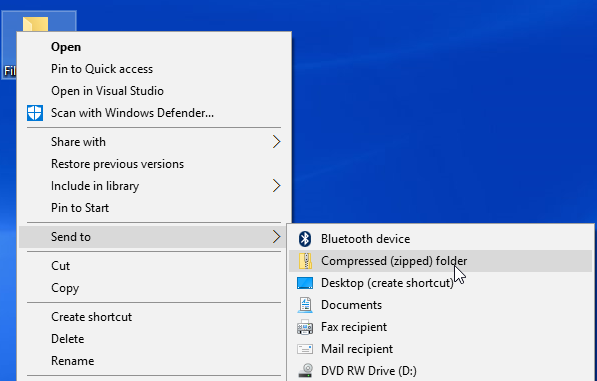This screenshot has height=381, width=597.
Task: Choose Pin to Start
Action: (x=154, y=208)
